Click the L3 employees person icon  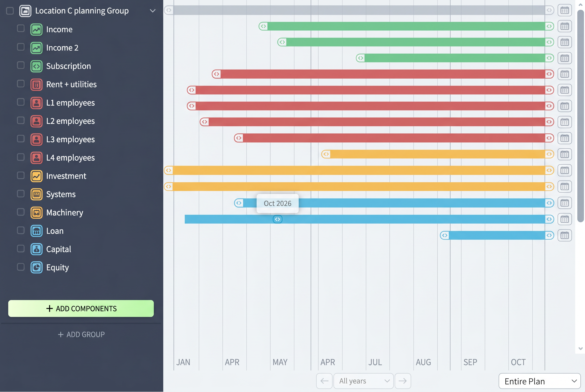(37, 139)
